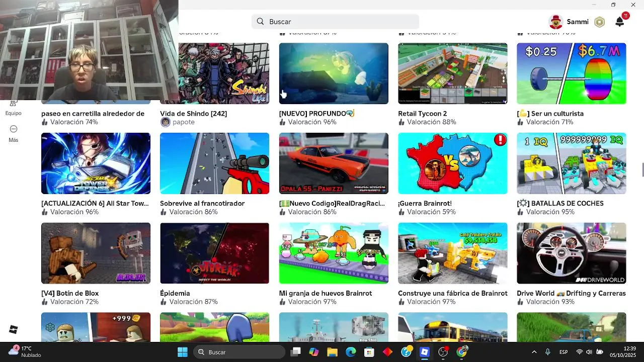Open [NUEVO] PROFUNDO game title
Screen dimensions: 644x362
tap(317, 114)
